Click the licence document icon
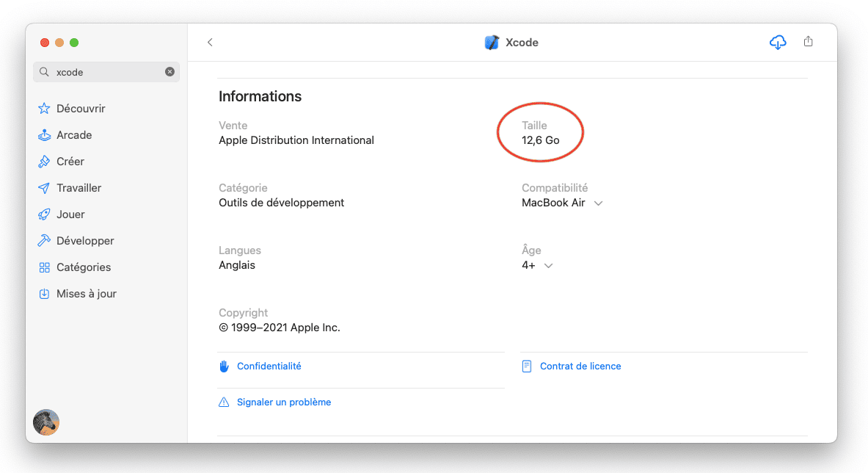868x473 pixels. coord(526,366)
